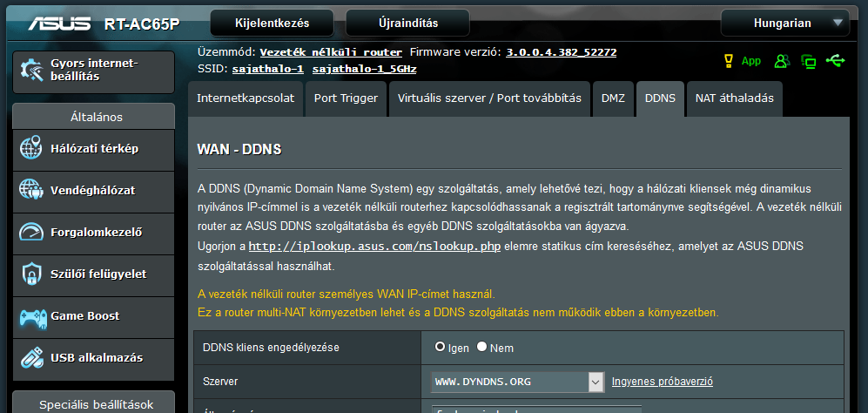Open the Szülői felügyelet menu item

point(93,274)
